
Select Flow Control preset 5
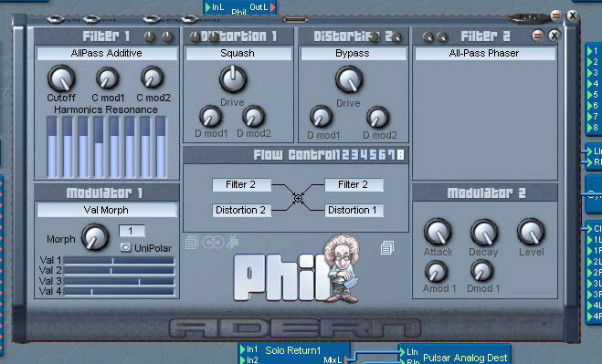point(373,155)
